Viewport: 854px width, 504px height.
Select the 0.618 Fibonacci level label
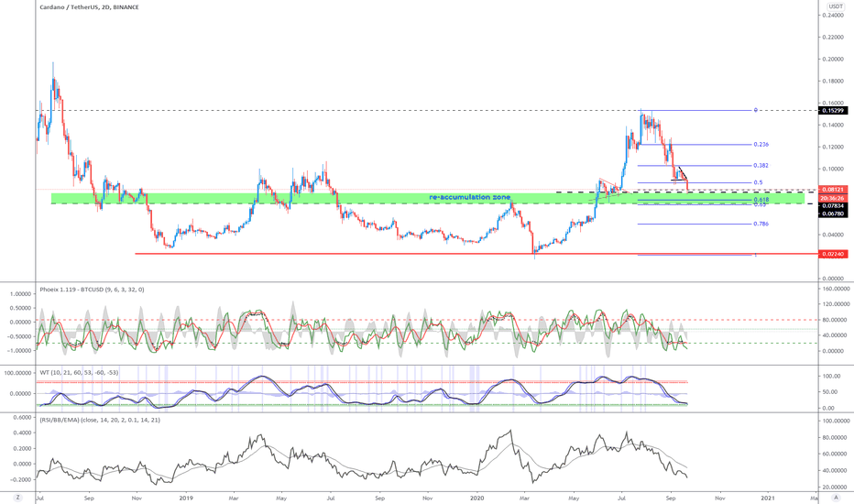[761, 200]
